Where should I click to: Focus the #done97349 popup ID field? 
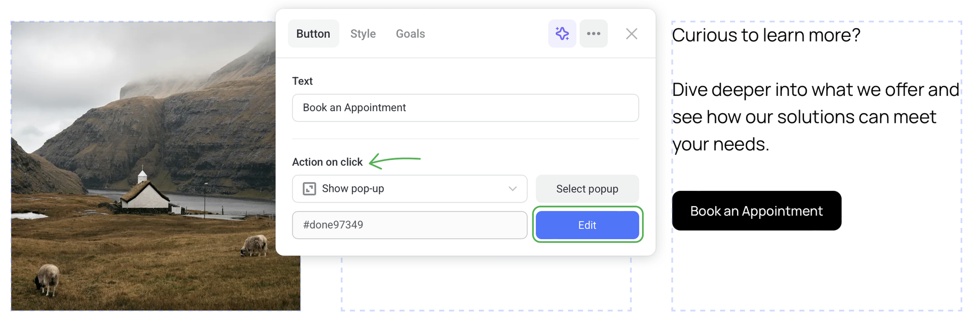(x=409, y=225)
